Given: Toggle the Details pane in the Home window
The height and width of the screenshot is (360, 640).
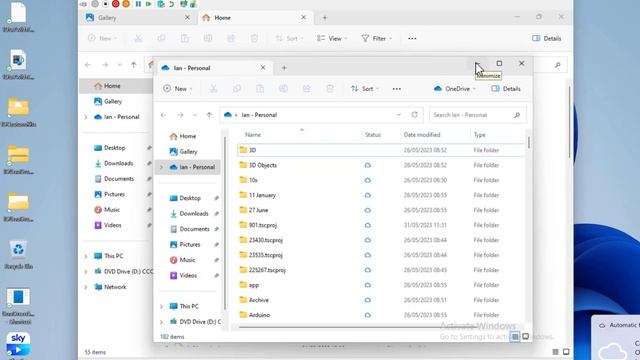Looking at the screenshot, I should click(547, 38).
